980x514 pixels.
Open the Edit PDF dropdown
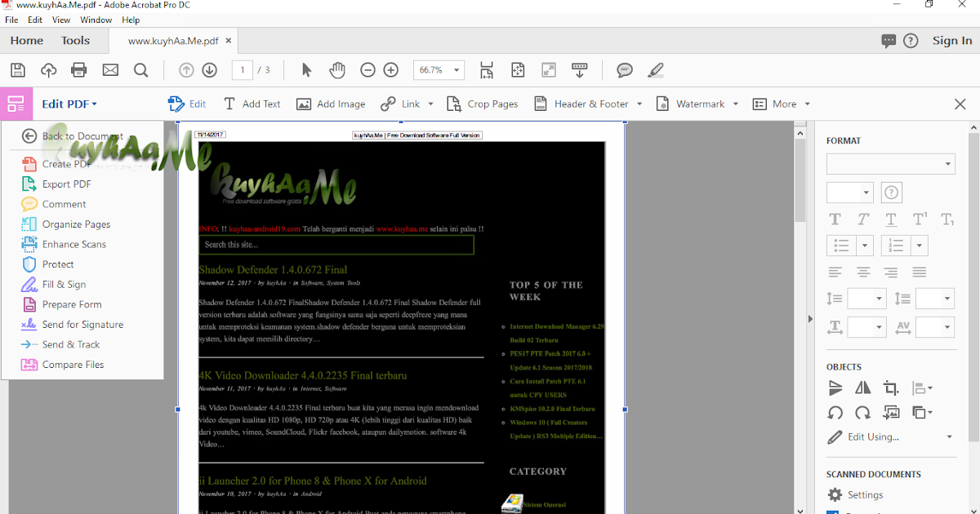[x=69, y=104]
